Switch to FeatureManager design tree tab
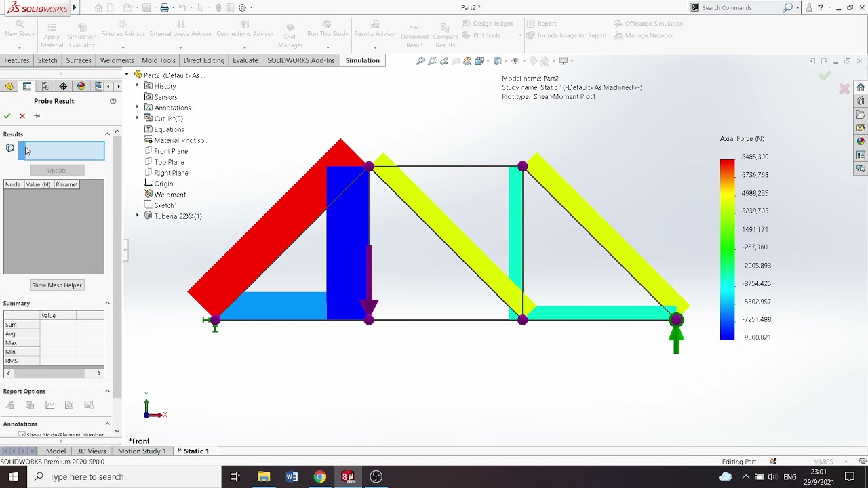Screen dimensions: 868x488 click(9, 86)
